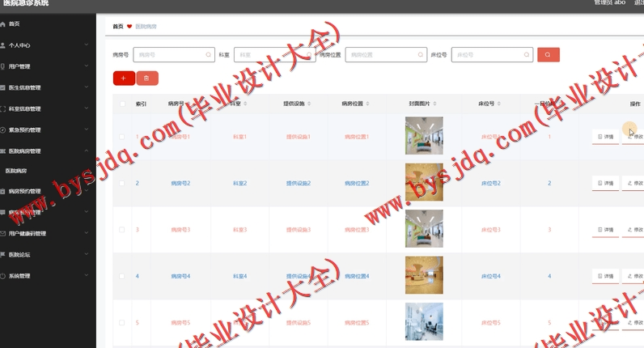Click the bracket icon beside 科室信息管理
The width and height of the screenshot is (644, 348).
[3, 109]
